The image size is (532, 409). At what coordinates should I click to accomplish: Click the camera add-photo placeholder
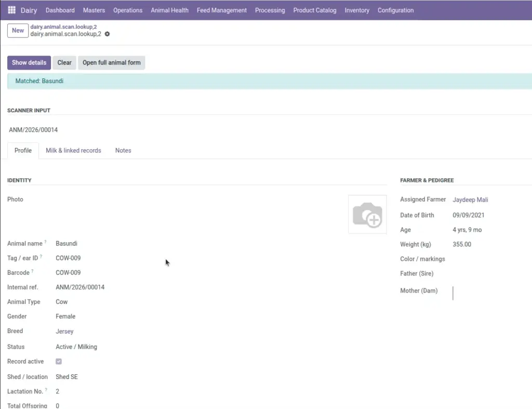pyautogui.click(x=367, y=214)
